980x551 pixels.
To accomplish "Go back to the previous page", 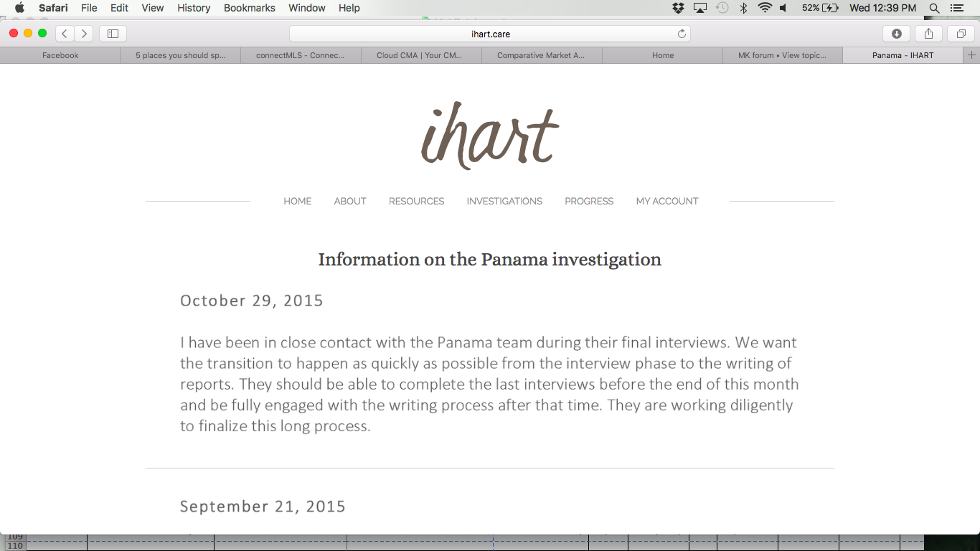I will point(64,33).
